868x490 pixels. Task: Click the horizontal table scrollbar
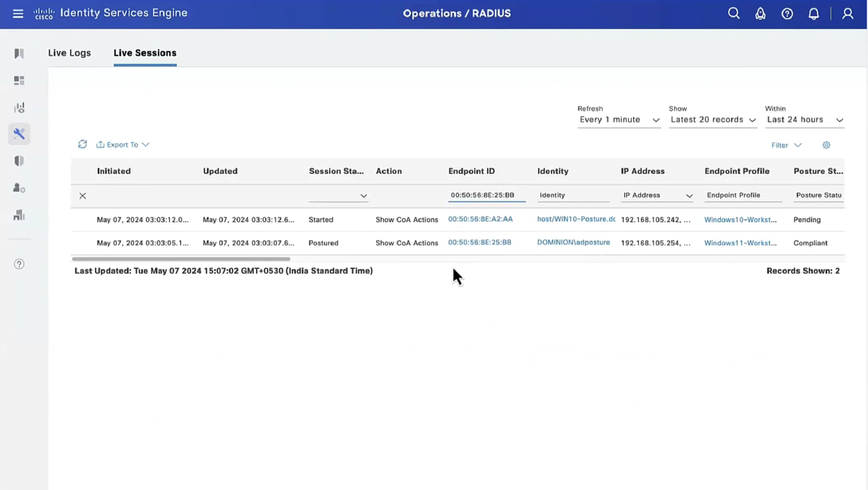point(181,259)
